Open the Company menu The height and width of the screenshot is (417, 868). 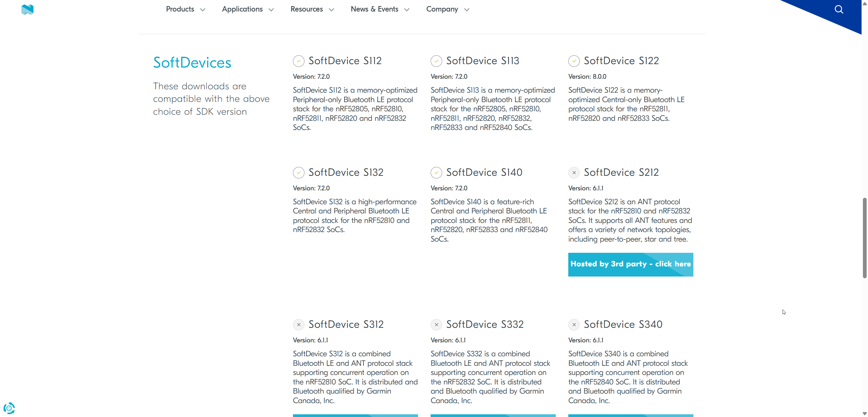(442, 9)
